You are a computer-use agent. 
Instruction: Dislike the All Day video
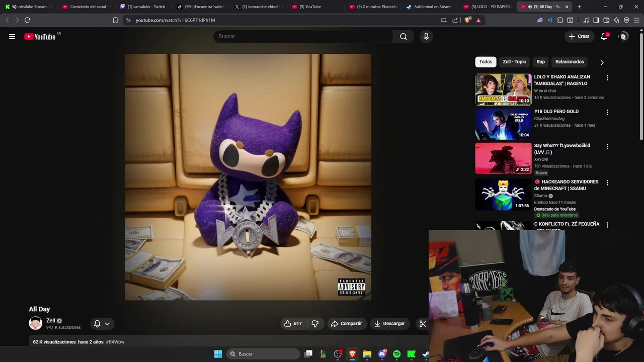point(315,324)
